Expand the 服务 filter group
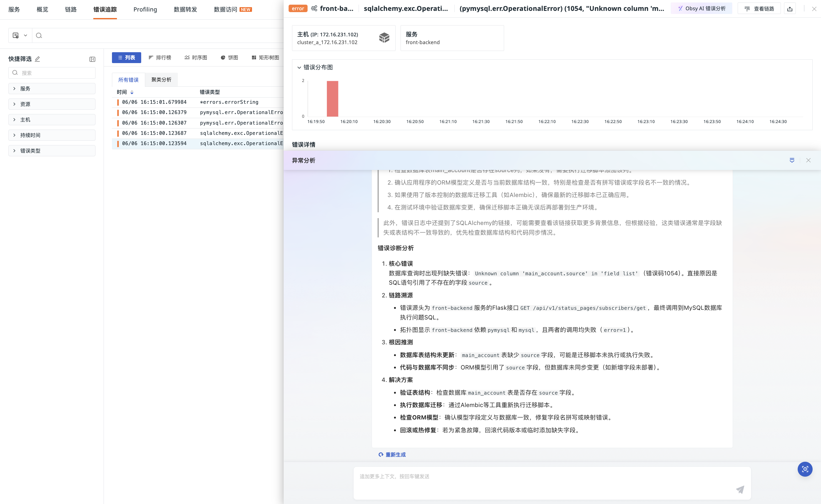821x504 pixels. (52, 89)
